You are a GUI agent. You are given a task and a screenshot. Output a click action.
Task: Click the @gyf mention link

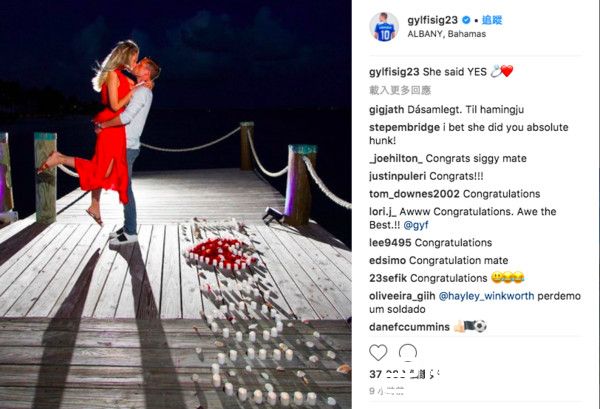coord(416,225)
